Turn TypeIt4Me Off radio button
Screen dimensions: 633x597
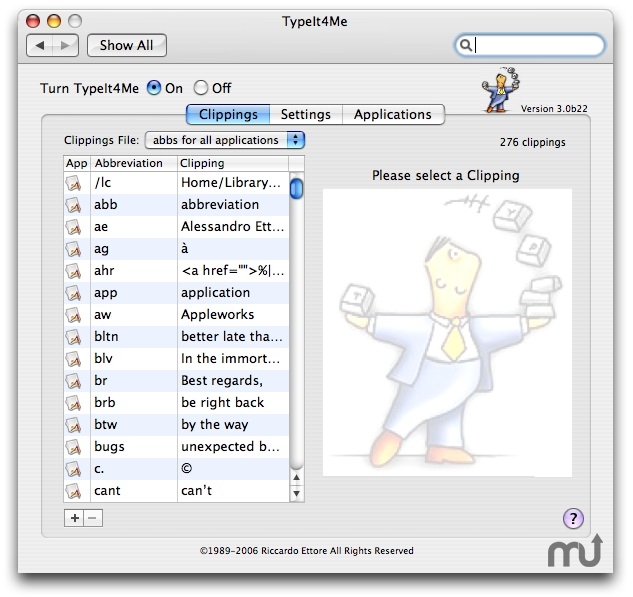201,88
